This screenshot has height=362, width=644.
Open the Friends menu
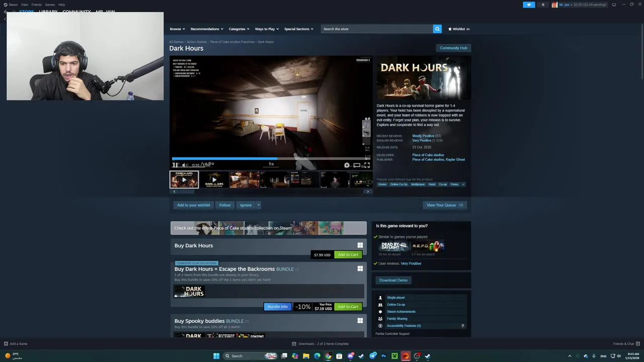tap(36, 5)
